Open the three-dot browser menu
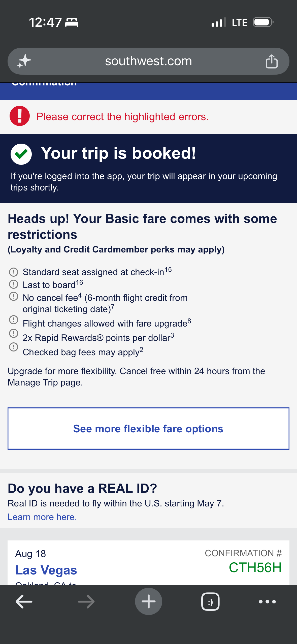The height and width of the screenshot is (644, 297). click(267, 601)
